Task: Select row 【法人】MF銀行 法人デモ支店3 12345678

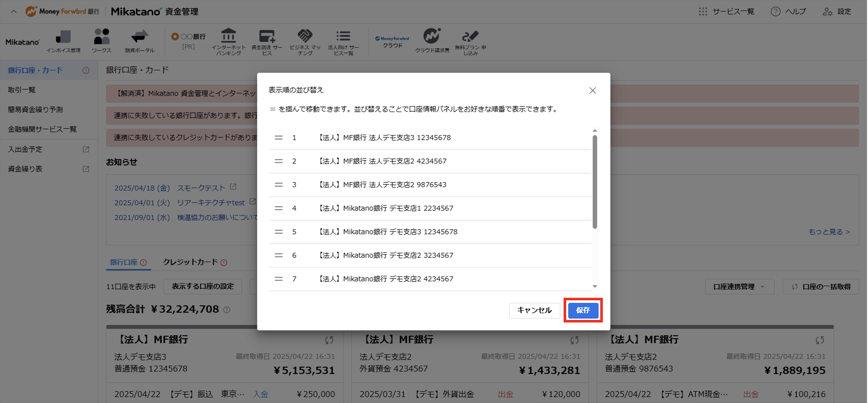Action: (x=430, y=138)
